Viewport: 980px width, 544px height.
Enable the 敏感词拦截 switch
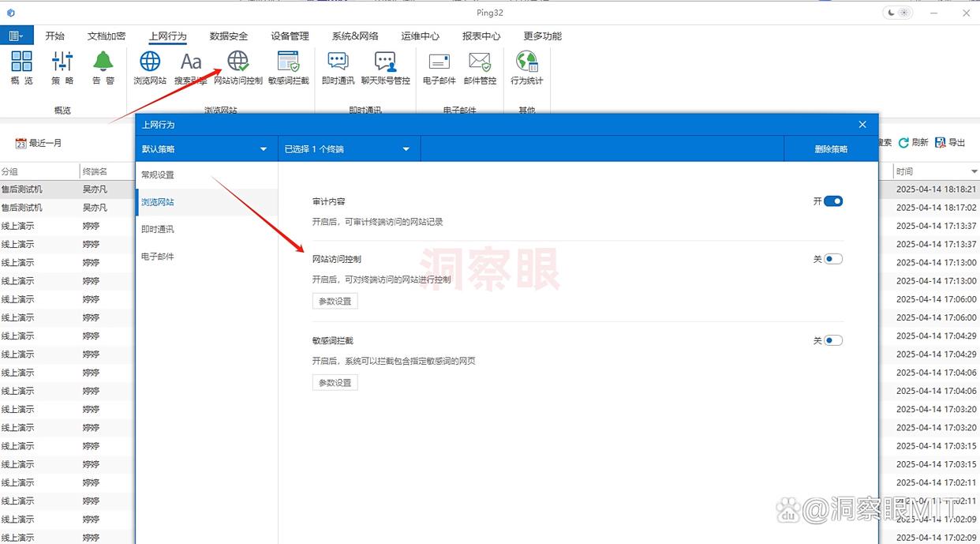833,340
